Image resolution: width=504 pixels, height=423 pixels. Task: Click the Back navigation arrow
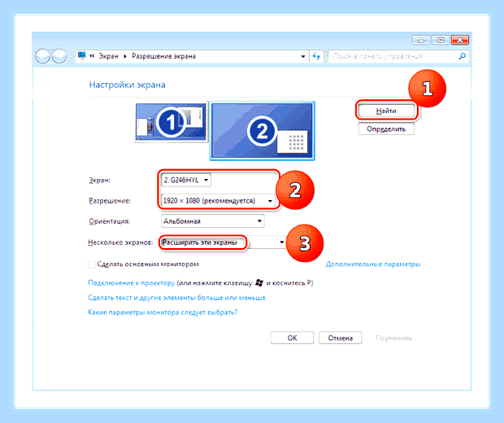(42, 56)
